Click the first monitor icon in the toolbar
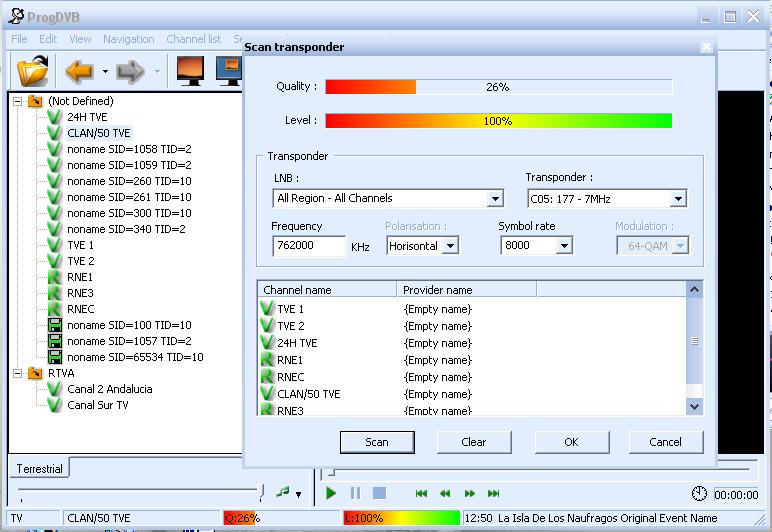Screen dimensions: 772x532 coord(190,71)
